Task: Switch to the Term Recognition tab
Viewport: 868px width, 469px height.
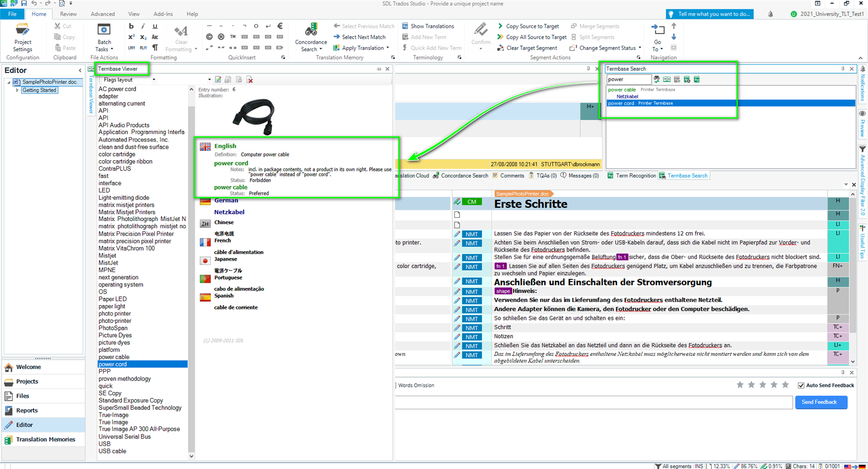Action: point(635,176)
